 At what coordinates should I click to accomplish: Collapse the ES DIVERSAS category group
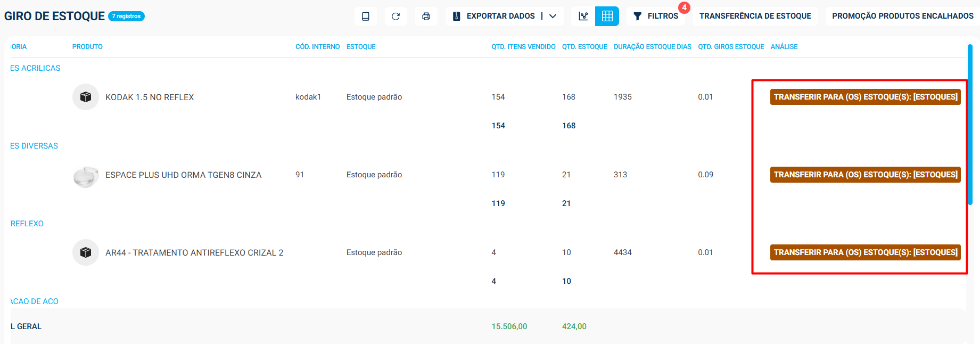point(34,146)
